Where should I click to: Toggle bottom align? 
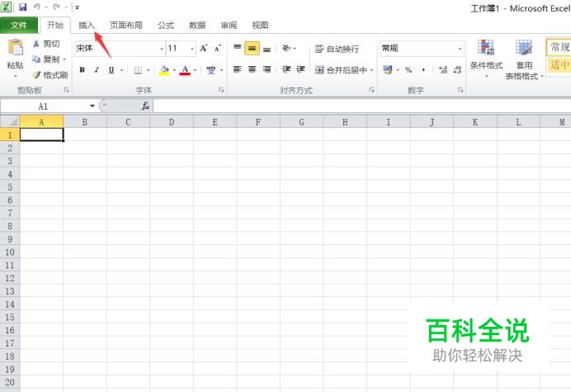(x=267, y=48)
